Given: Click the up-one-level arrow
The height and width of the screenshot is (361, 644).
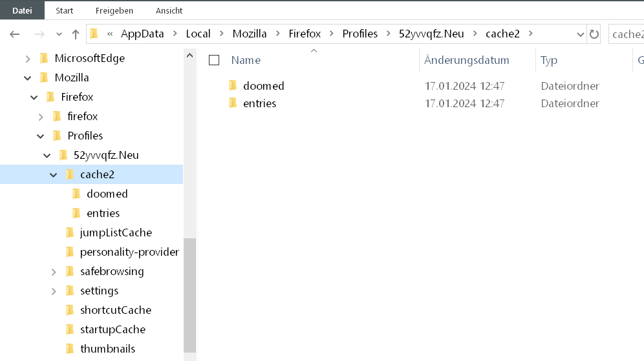Looking at the screenshot, I should tap(76, 34).
